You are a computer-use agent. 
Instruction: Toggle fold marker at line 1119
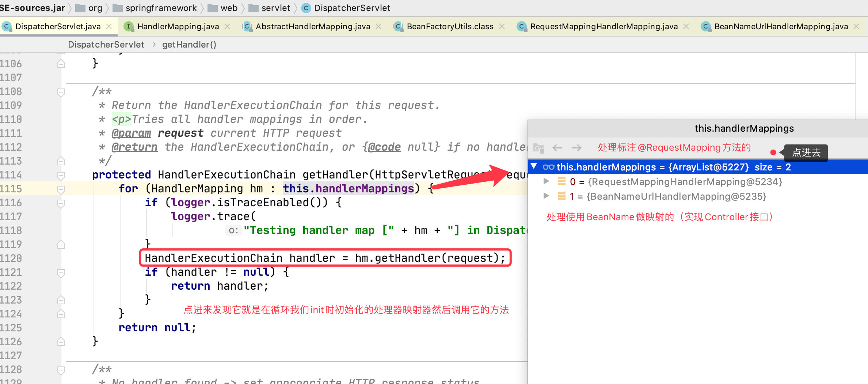click(61, 245)
